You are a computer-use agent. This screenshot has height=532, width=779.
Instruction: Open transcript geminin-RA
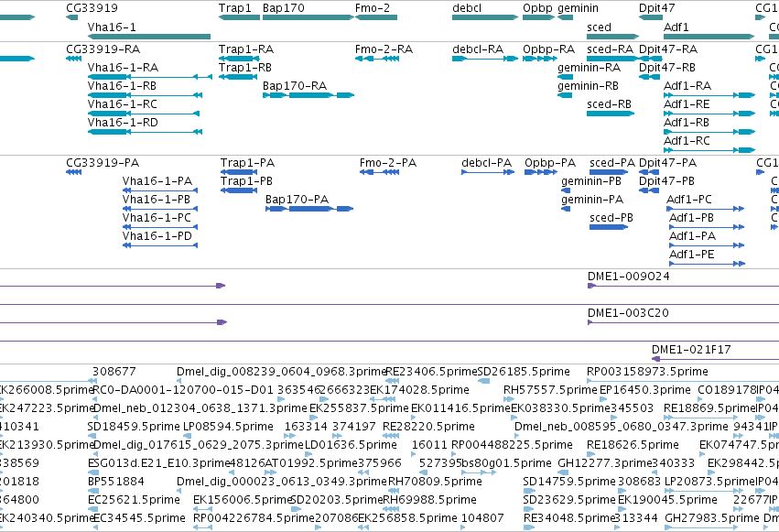point(589,68)
